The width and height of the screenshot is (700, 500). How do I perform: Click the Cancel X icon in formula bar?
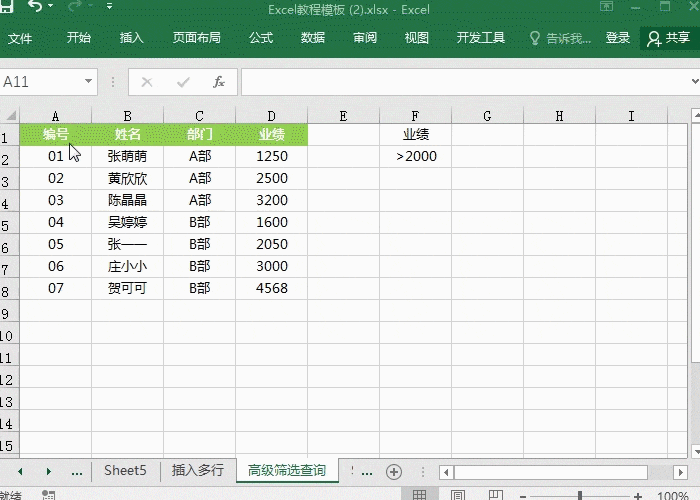pyautogui.click(x=147, y=82)
